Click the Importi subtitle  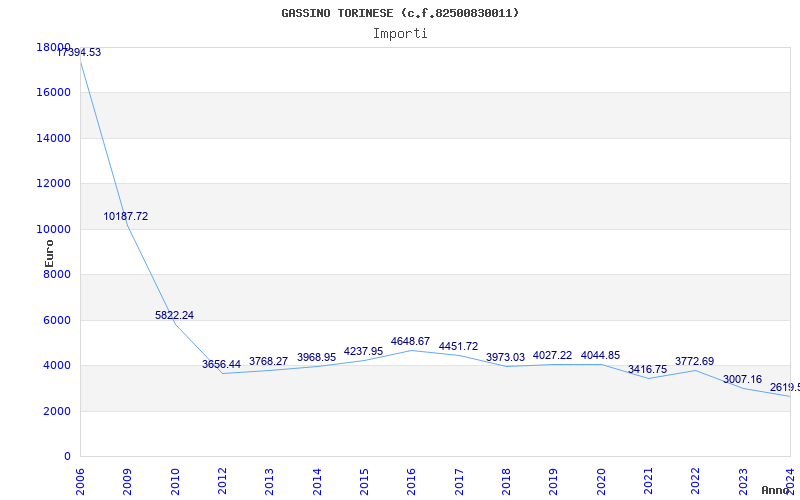pyautogui.click(x=400, y=34)
